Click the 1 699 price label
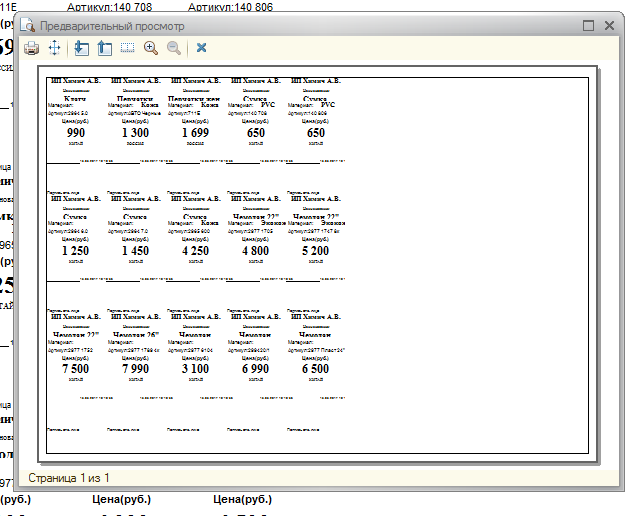This screenshot has width=638, height=516. tap(195, 133)
